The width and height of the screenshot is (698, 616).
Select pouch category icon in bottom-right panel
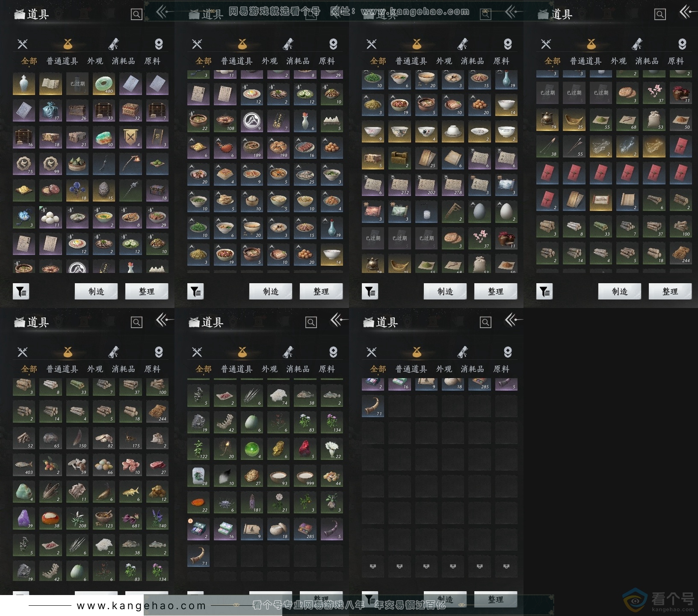point(417,352)
